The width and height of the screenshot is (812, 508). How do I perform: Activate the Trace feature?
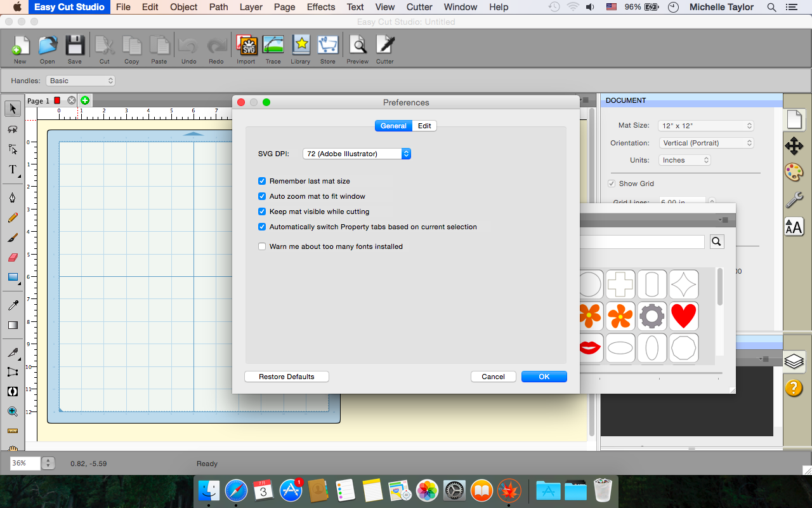(273, 46)
